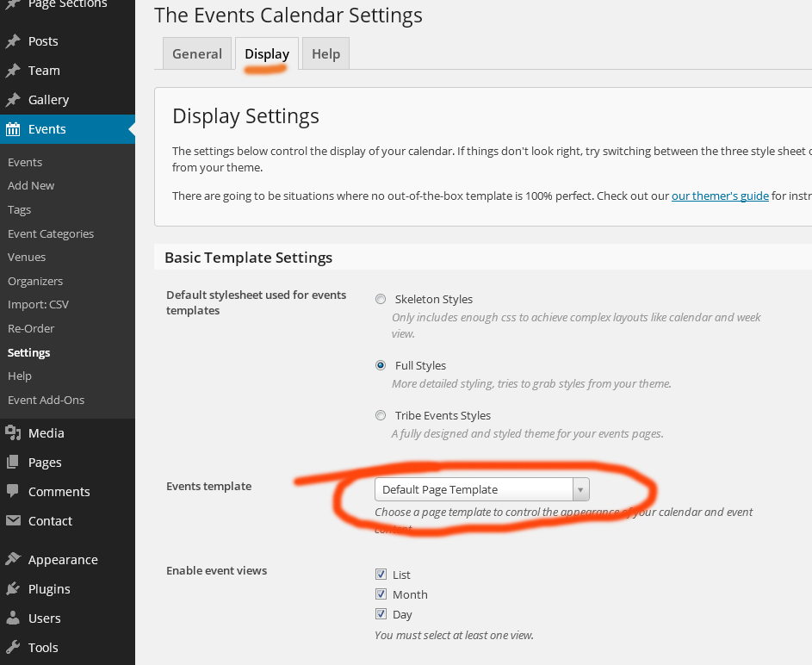This screenshot has width=812, height=665.
Task: Switch to the General settings tab
Action: [x=197, y=53]
